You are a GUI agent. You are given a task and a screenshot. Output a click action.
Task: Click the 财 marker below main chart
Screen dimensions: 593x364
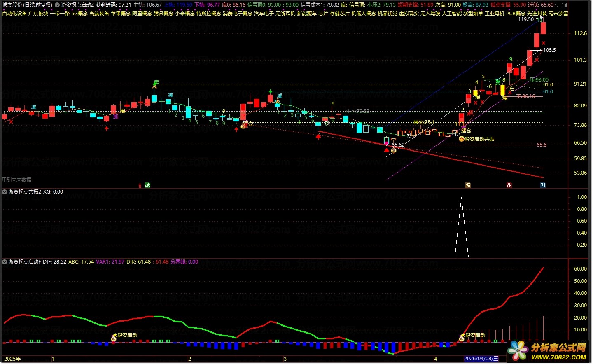tap(543, 185)
